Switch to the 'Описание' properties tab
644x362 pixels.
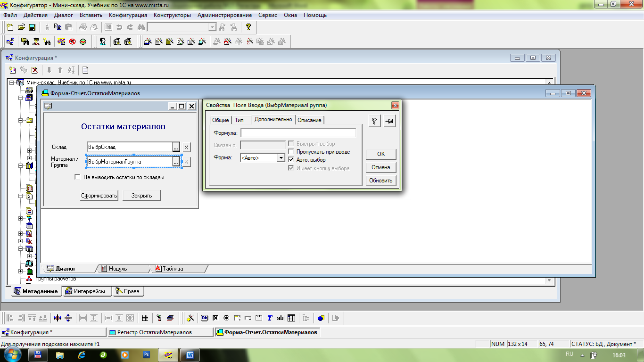pyautogui.click(x=309, y=120)
